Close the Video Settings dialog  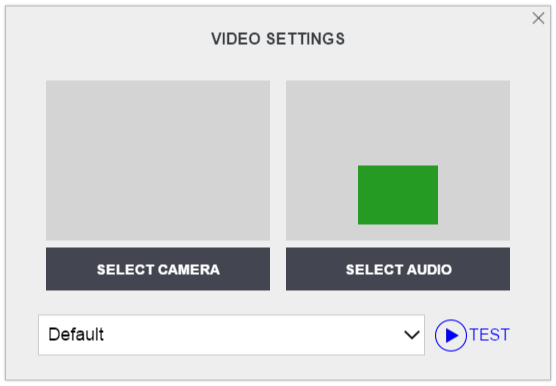(538, 18)
